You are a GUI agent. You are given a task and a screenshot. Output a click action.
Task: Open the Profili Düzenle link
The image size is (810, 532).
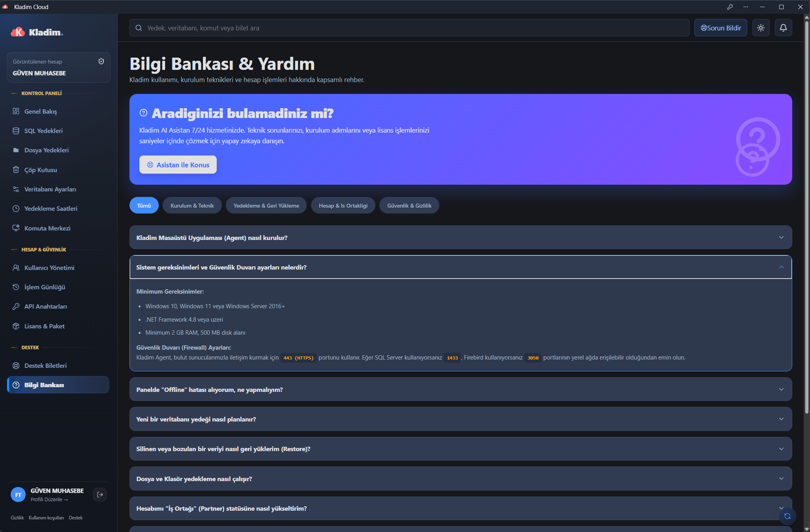[x=49, y=499]
